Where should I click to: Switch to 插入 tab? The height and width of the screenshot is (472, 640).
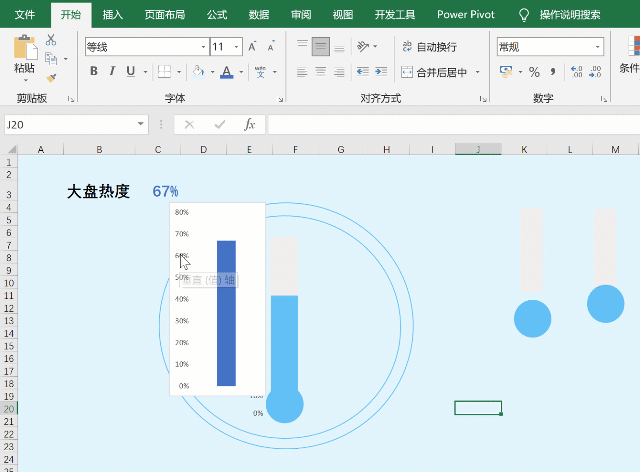(113, 15)
